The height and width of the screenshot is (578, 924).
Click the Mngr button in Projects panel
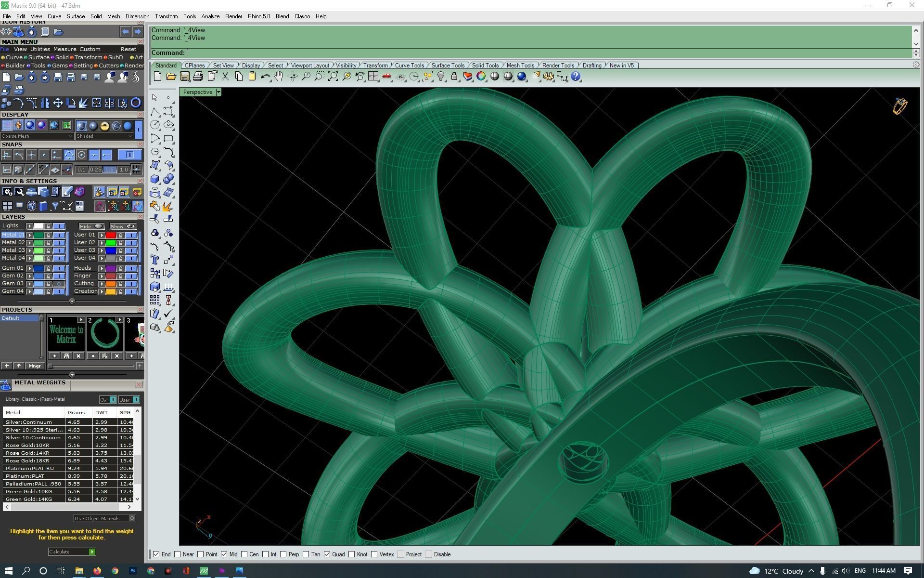click(35, 366)
